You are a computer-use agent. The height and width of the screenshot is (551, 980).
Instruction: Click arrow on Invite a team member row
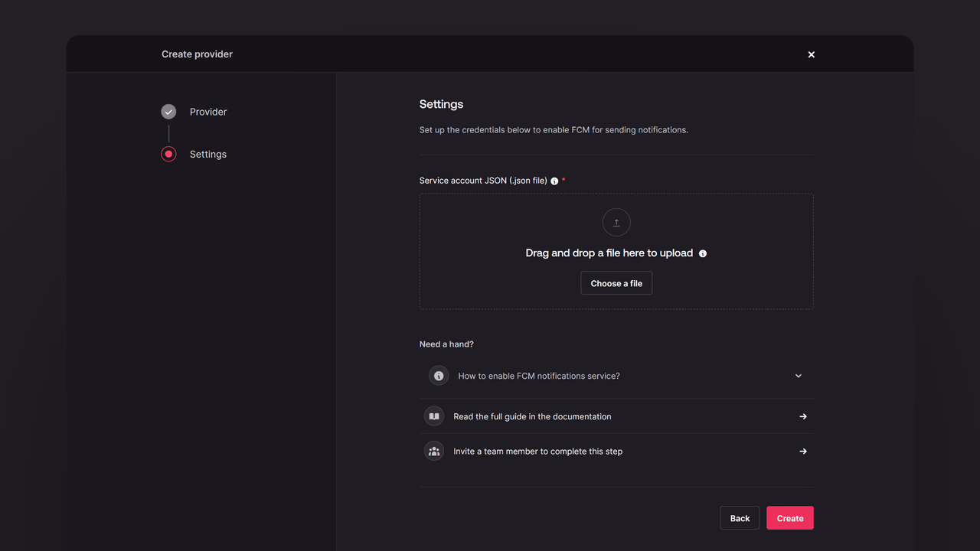point(803,452)
